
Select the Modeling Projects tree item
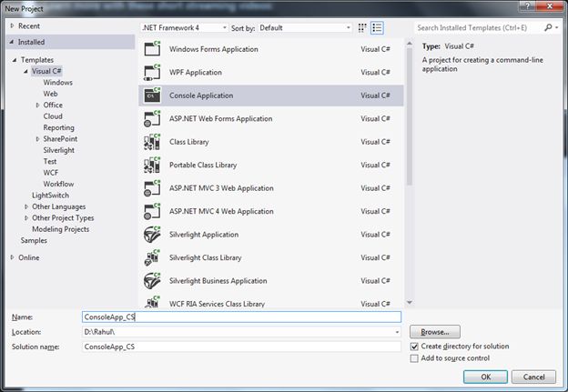60,229
